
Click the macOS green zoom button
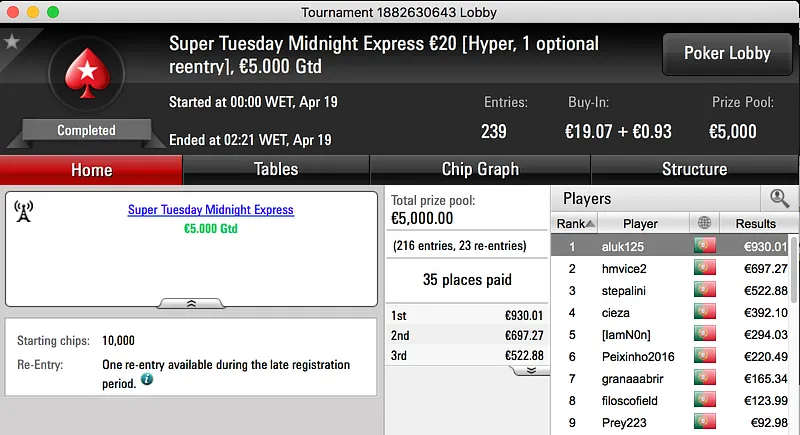(x=53, y=11)
